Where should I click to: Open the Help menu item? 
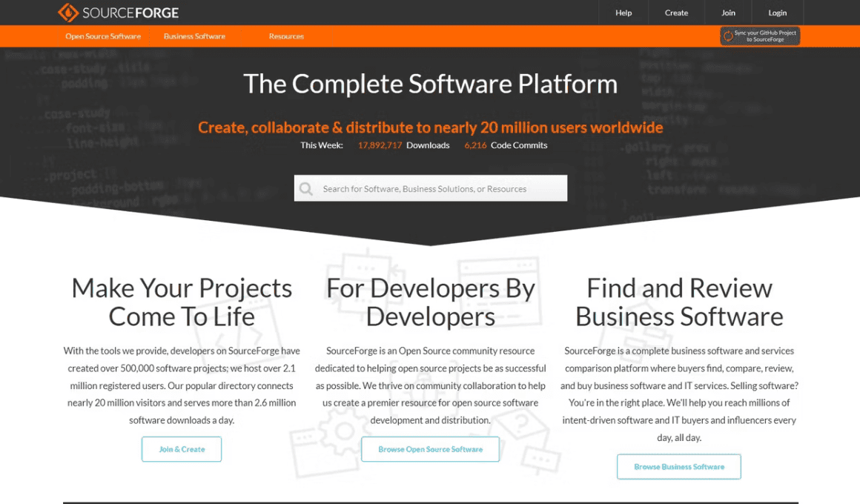(x=623, y=13)
